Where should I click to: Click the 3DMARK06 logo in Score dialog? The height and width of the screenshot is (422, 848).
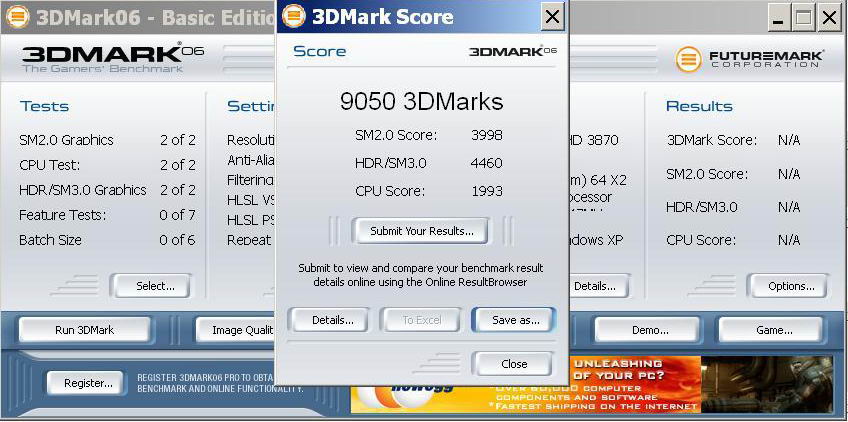tap(512, 51)
